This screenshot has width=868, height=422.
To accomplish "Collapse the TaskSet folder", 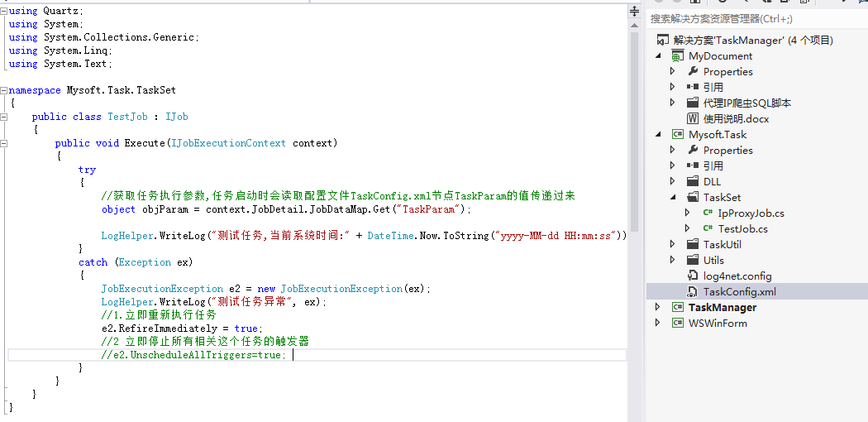I will click(x=673, y=197).
